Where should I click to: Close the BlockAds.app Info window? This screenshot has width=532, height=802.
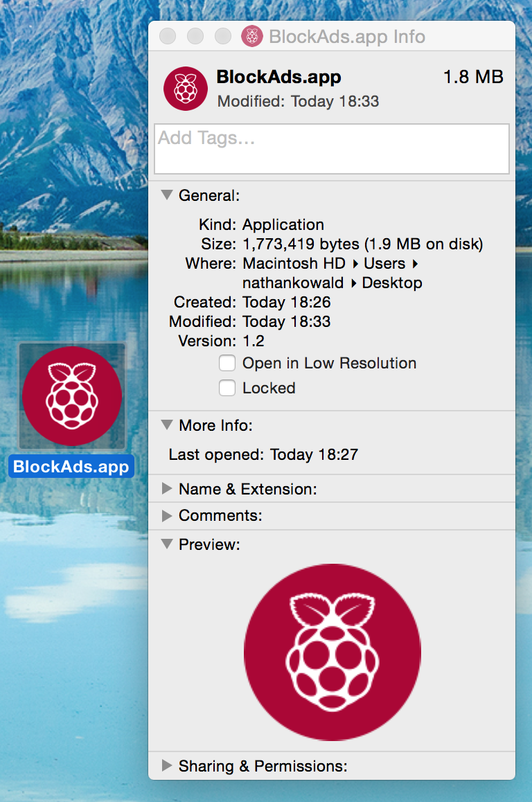(168, 36)
